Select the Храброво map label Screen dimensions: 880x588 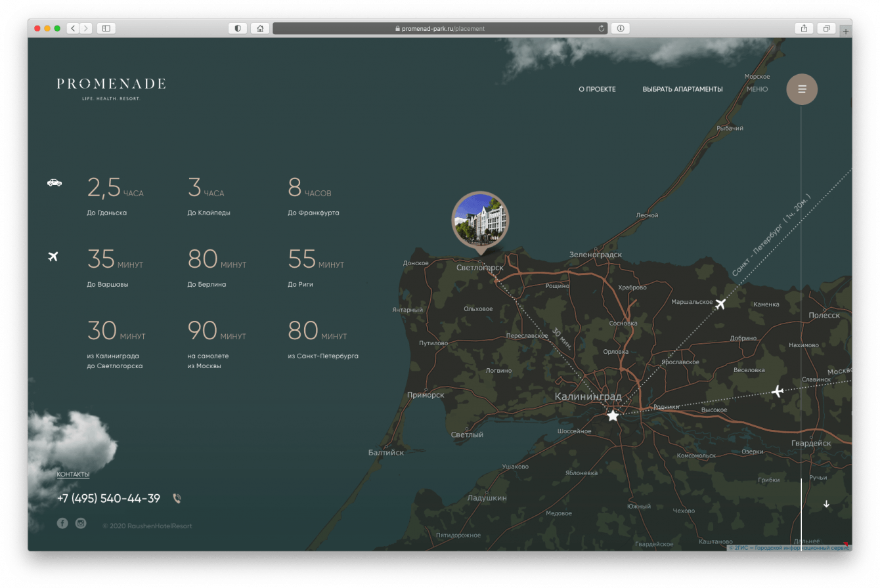[632, 287]
